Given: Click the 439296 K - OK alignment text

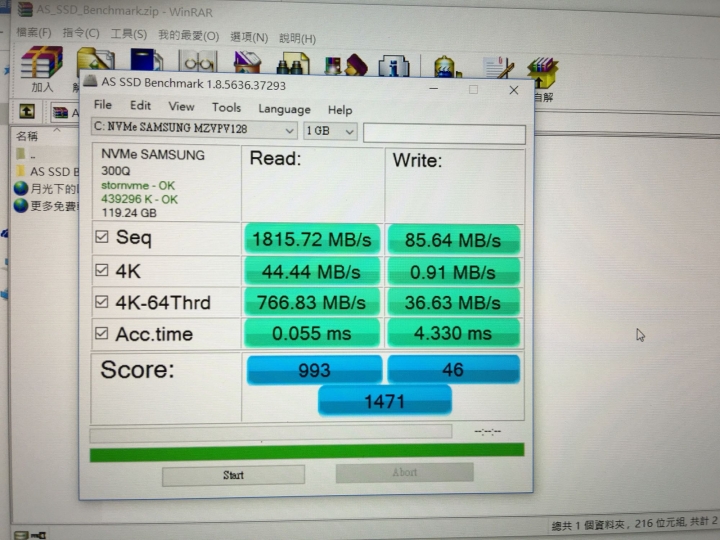Looking at the screenshot, I should point(139,199).
